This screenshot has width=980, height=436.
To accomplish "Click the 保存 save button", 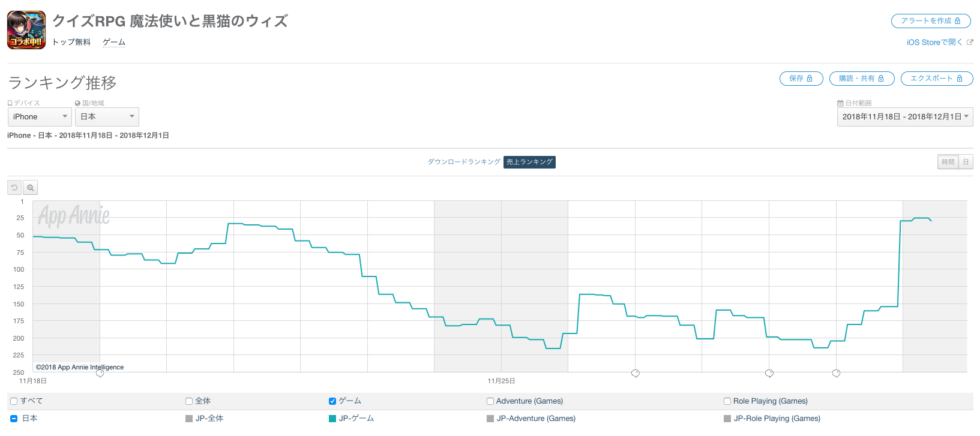I will (x=801, y=79).
